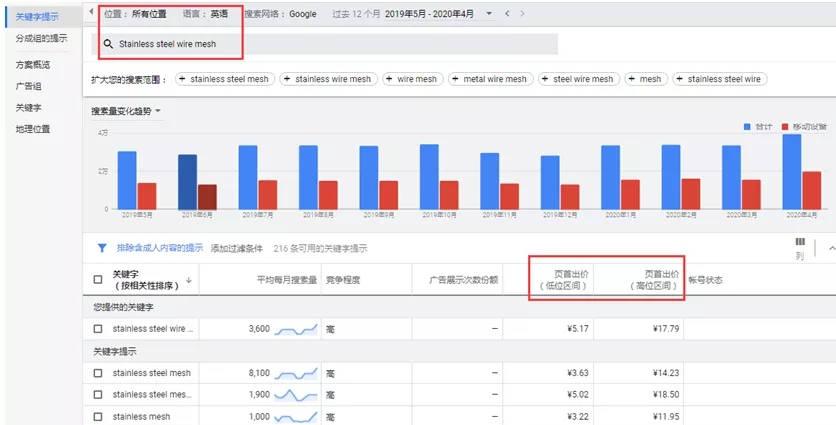
Task: Click the keyword column sort arrow
Action: 189,280
